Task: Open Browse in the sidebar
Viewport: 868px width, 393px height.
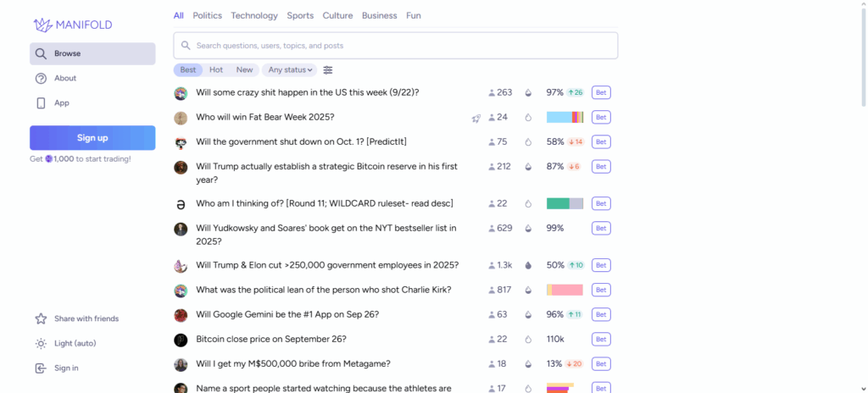Action: click(x=92, y=53)
